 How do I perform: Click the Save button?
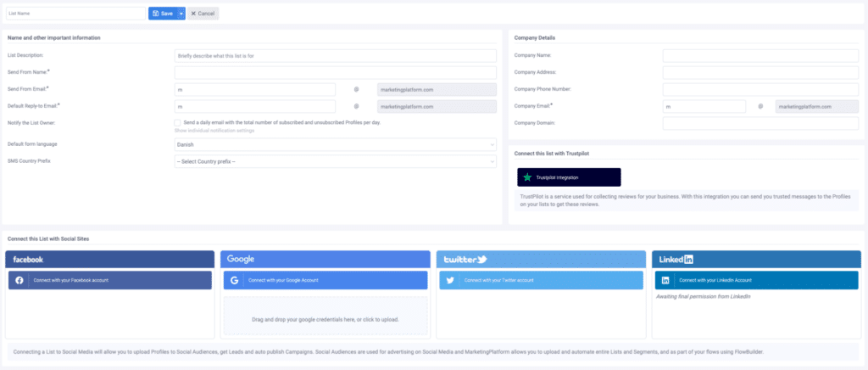click(x=163, y=14)
